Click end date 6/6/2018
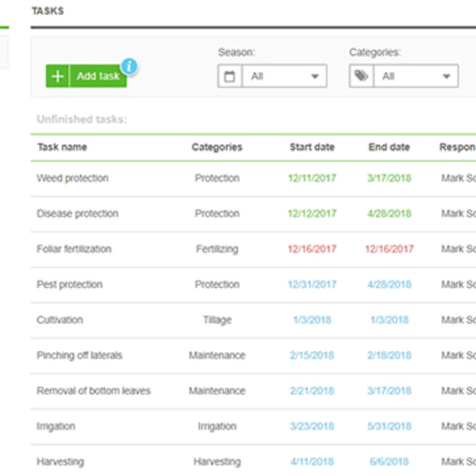 click(x=389, y=462)
